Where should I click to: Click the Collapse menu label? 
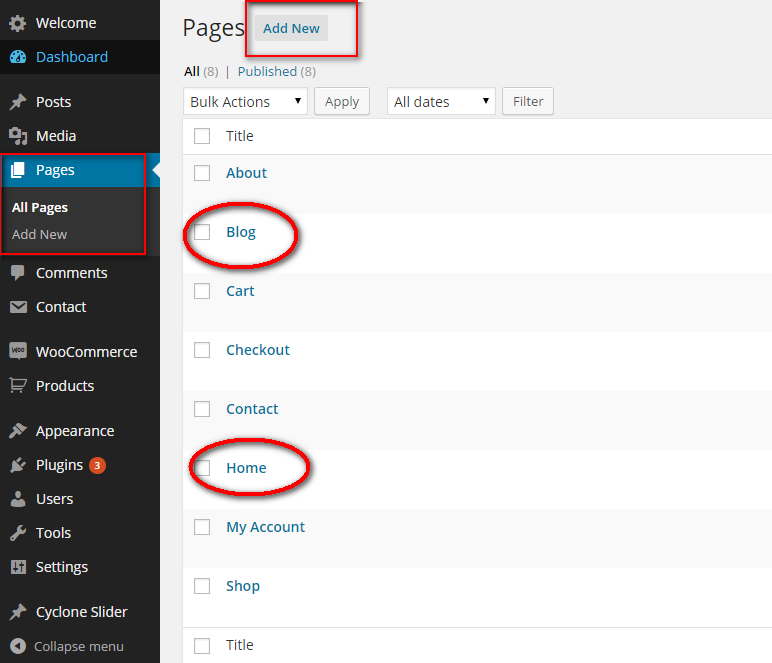point(79,646)
